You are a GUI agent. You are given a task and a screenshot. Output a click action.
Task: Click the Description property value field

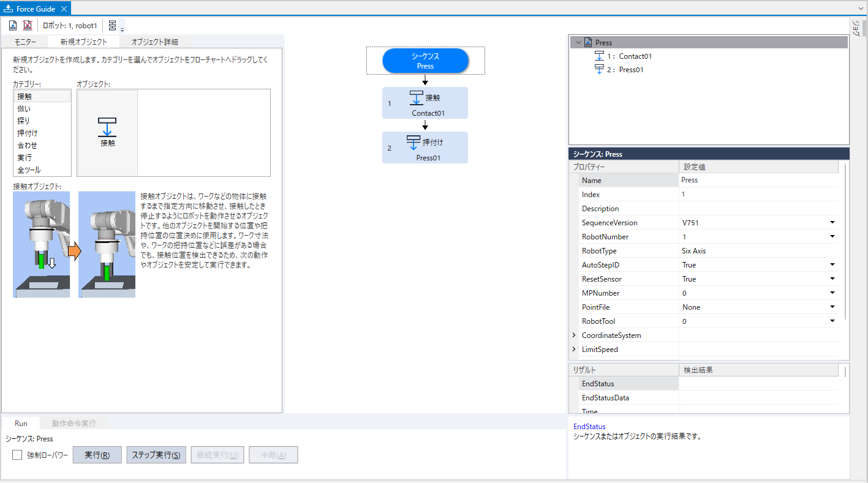(758, 209)
